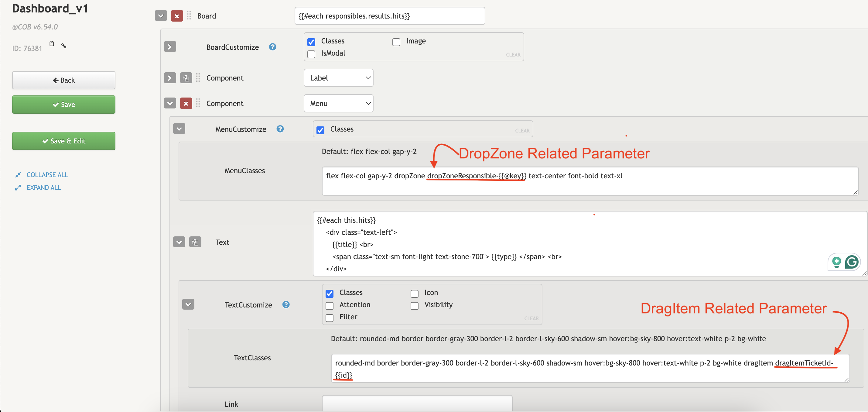Screen dimensions: 868x412
Task: Enable the Filter checkbox
Action: [x=330, y=318]
